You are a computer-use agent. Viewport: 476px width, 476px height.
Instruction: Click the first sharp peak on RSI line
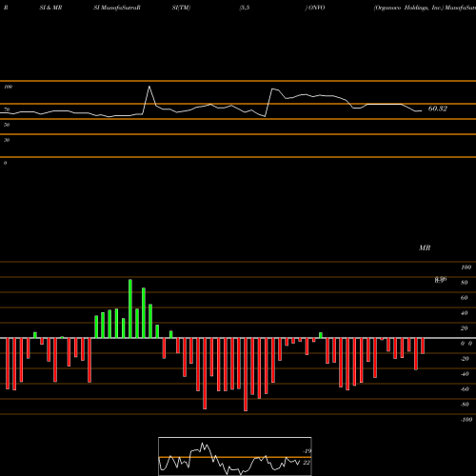[149, 87]
